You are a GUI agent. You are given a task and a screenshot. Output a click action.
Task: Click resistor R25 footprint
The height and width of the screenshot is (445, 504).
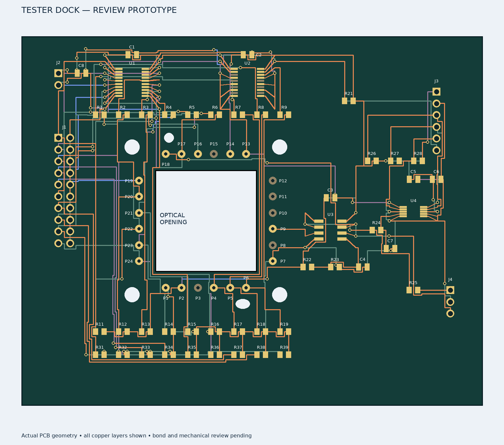coord(413,290)
